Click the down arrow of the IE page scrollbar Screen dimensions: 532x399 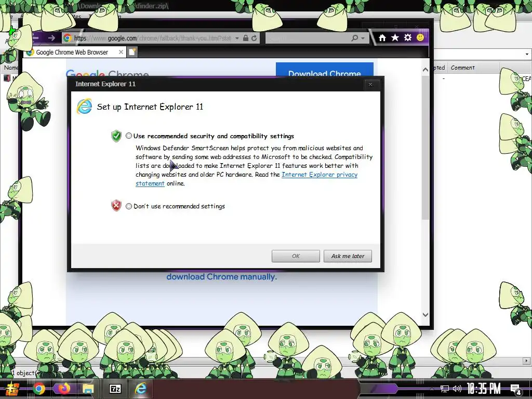[x=425, y=315]
